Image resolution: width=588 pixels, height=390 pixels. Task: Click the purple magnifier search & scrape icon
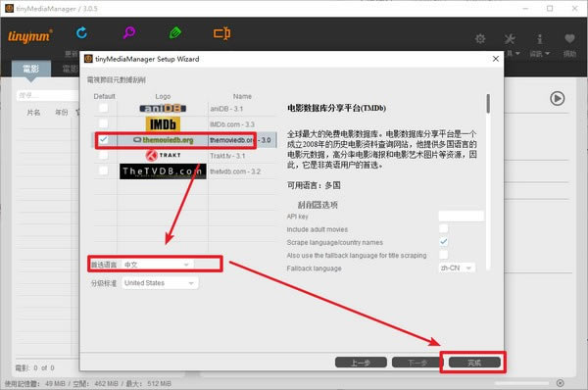pyautogui.click(x=129, y=32)
